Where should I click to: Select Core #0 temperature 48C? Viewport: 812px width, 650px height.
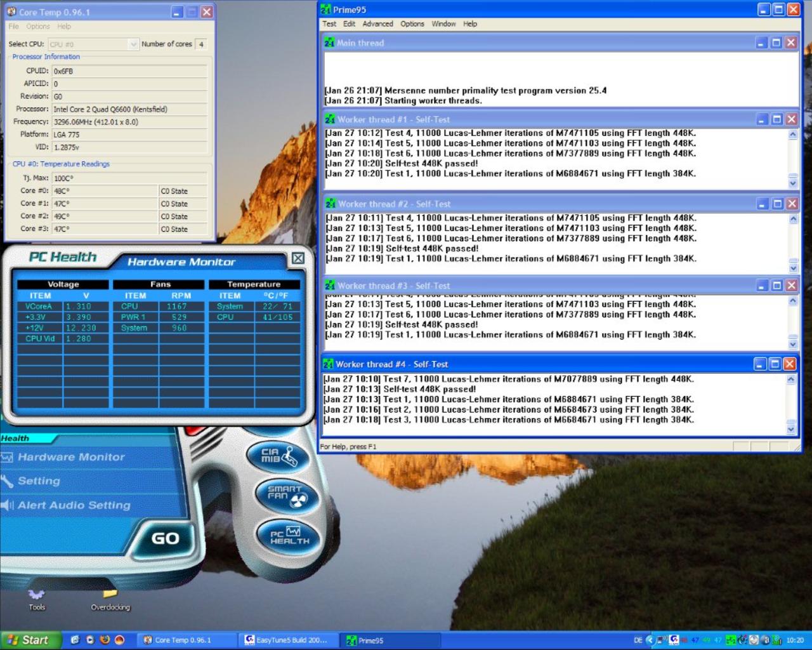click(105, 191)
